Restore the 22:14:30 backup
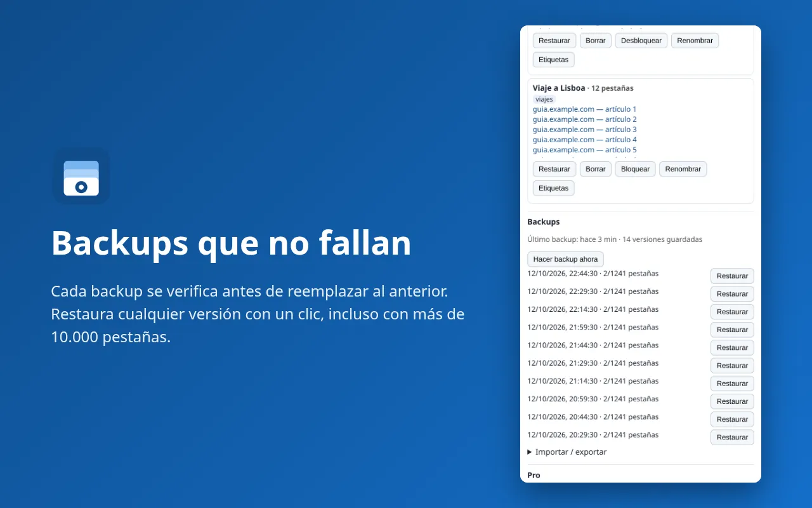The image size is (812, 508). (x=732, y=312)
